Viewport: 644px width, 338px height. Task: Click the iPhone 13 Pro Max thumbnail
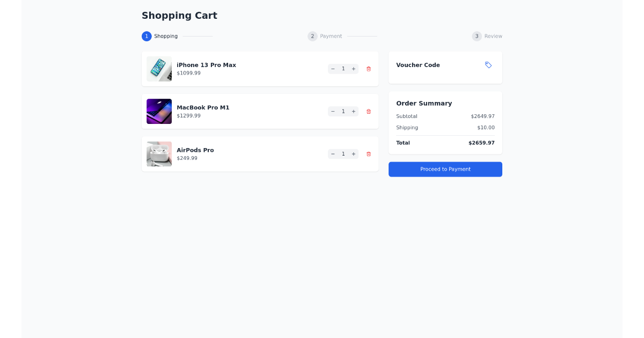(x=159, y=69)
